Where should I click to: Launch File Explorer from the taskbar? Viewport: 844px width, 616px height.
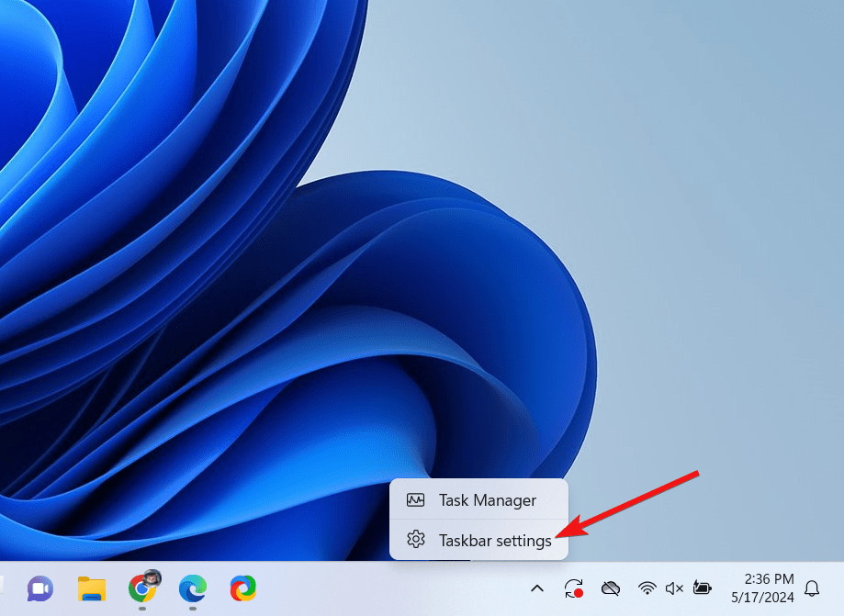[x=92, y=588]
